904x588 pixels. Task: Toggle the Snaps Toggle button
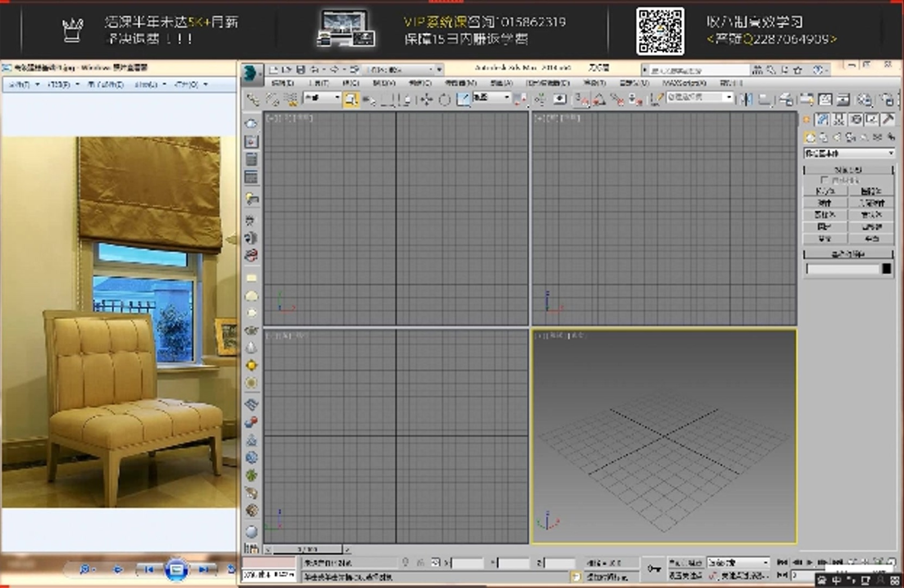581,99
